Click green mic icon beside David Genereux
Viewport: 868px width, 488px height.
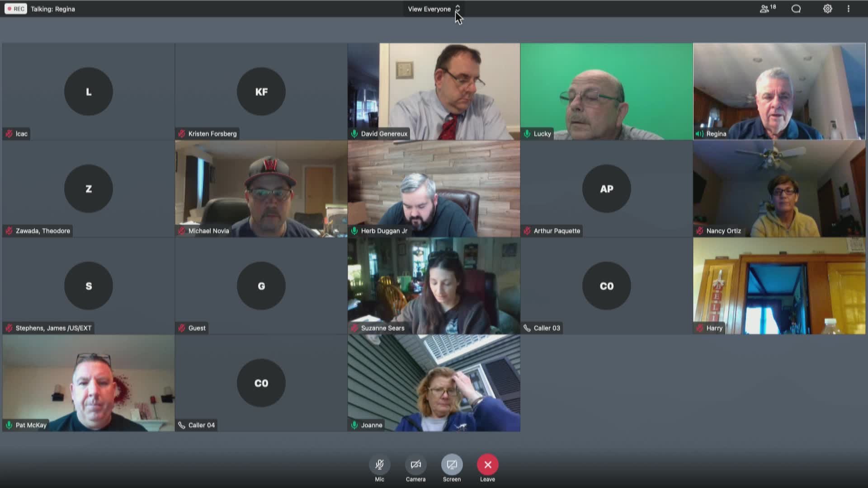click(354, 134)
